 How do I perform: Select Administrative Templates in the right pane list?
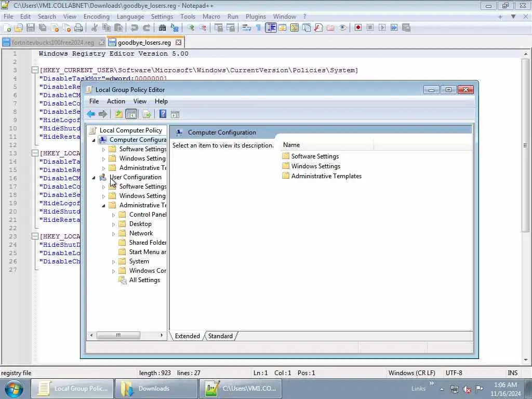pyautogui.click(x=326, y=176)
